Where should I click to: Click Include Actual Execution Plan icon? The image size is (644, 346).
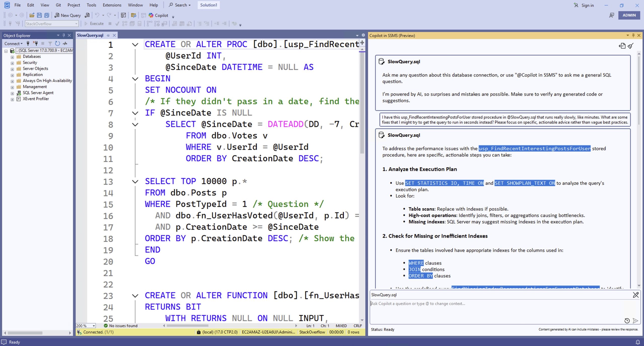coord(149,24)
